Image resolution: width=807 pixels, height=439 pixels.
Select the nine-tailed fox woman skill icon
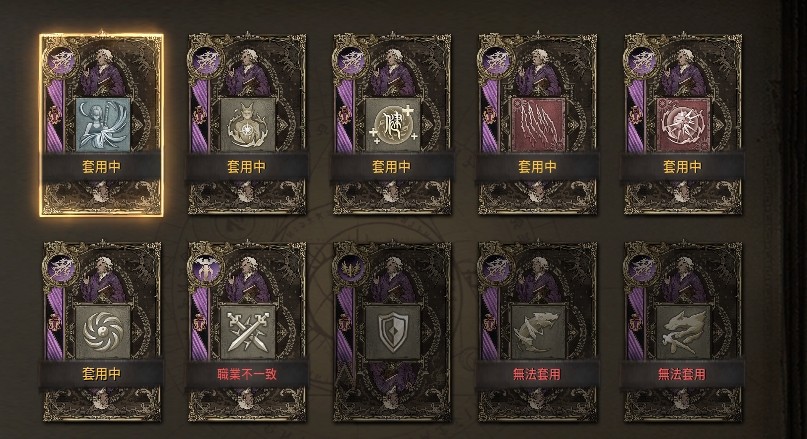[102, 125]
